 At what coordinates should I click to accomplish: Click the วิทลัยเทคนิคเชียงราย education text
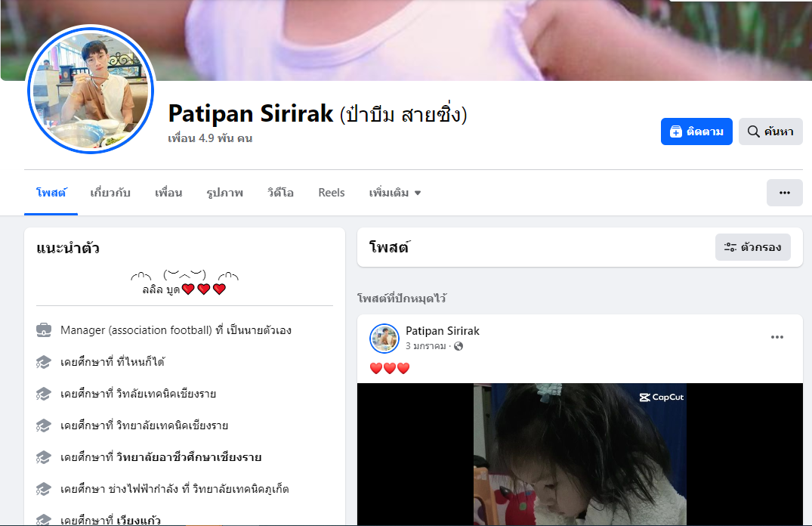[165, 393]
